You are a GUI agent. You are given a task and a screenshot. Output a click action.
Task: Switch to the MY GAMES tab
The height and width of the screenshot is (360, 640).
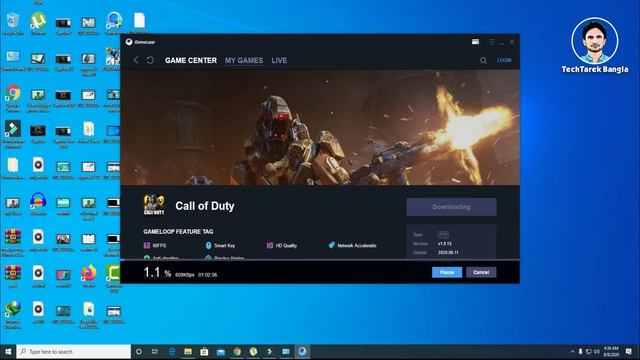[x=244, y=60]
